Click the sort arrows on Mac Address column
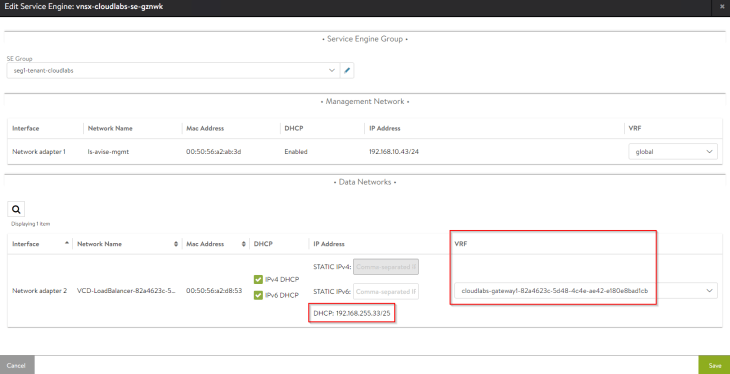Viewport: 730px width, 374px height. click(x=244, y=244)
